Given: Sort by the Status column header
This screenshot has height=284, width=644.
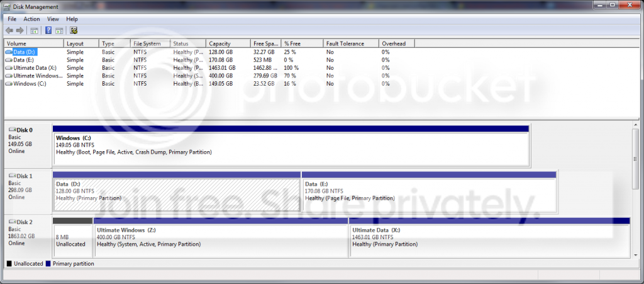Looking at the screenshot, I should pos(188,43).
